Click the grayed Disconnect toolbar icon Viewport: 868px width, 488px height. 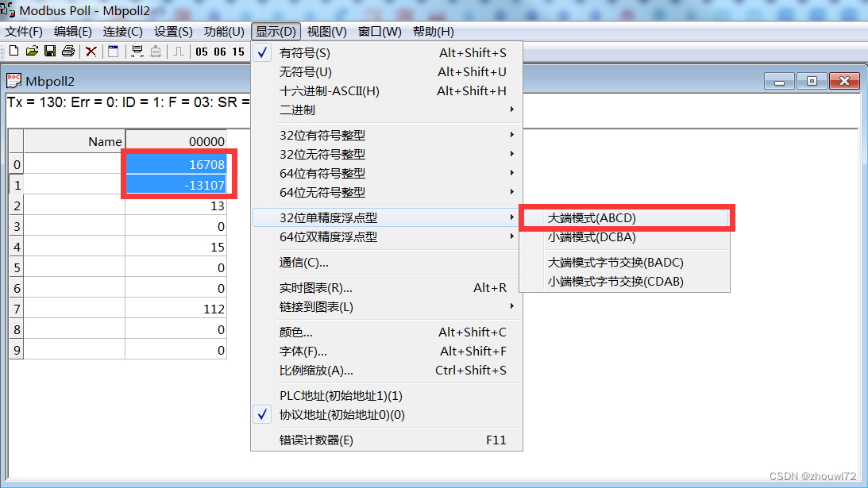(x=156, y=52)
